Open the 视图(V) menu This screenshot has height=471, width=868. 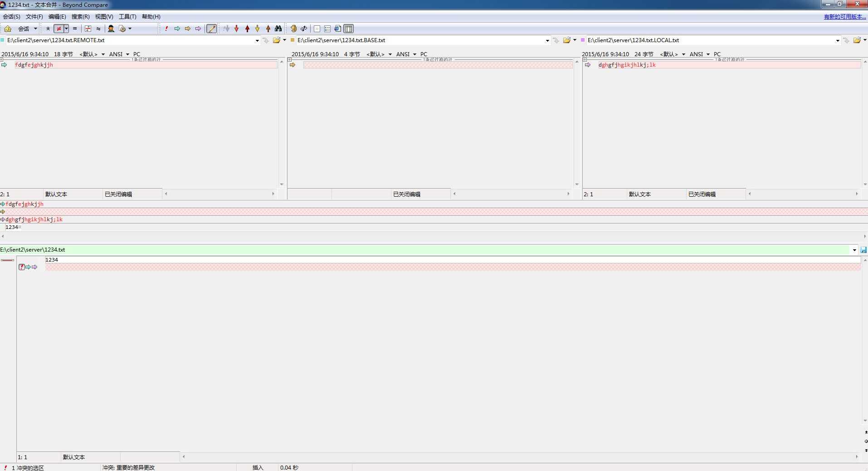104,17
